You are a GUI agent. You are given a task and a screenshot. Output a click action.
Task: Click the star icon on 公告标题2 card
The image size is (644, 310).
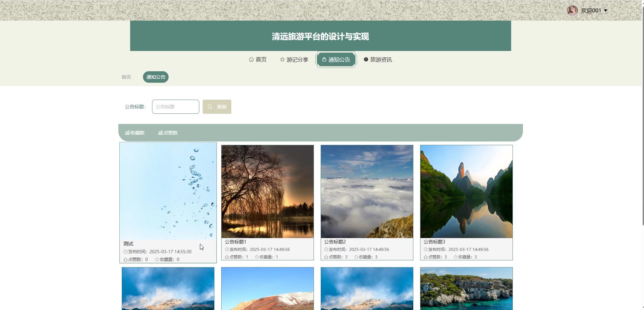tap(356, 257)
